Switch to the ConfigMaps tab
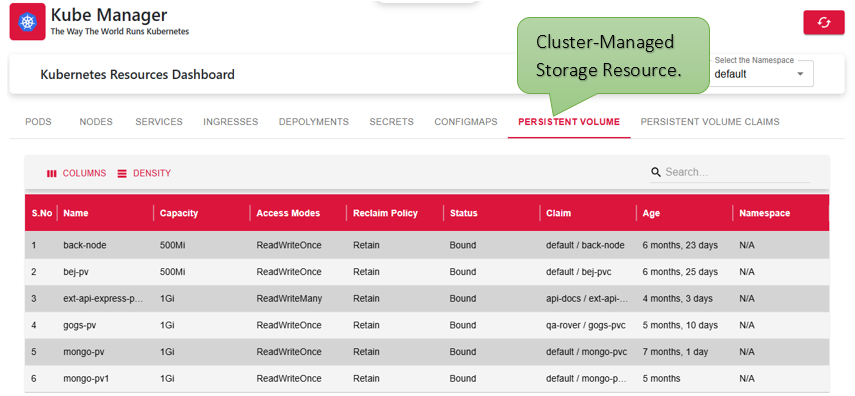The height and width of the screenshot is (396, 855). [466, 122]
